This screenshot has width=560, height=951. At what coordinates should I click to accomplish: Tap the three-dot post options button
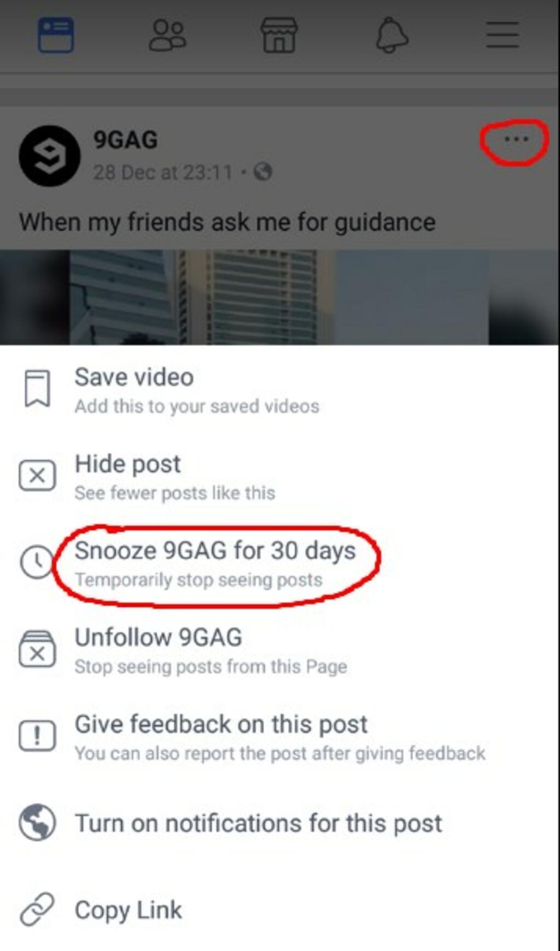(516, 140)
